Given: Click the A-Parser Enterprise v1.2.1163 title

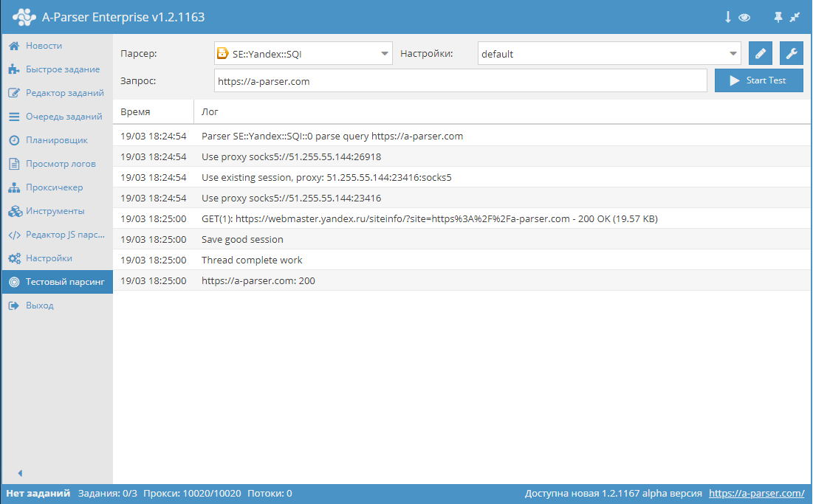Looking at the screenshot, I should click(x=123, y=17).
